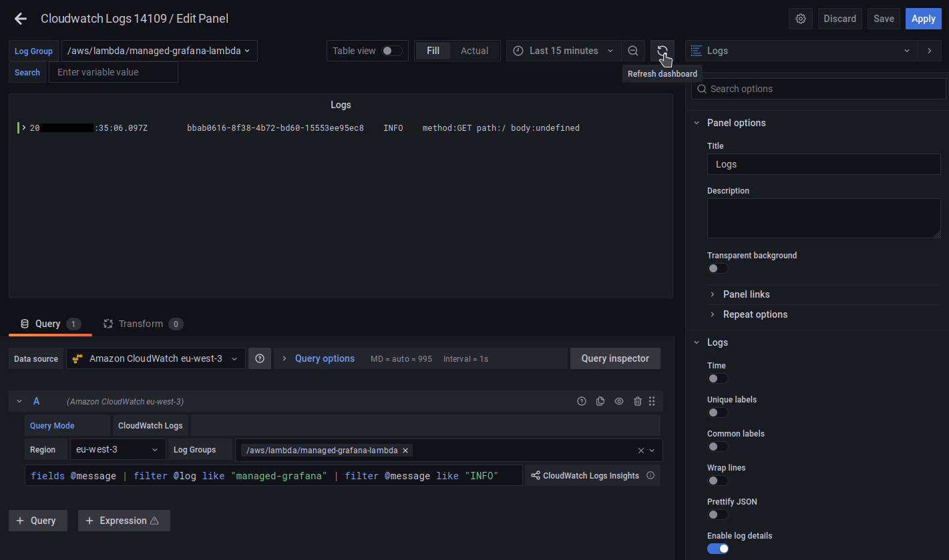The image size is (949, 560).
Task: Disable Enable log details toggle
Action: tap(718, 549)
